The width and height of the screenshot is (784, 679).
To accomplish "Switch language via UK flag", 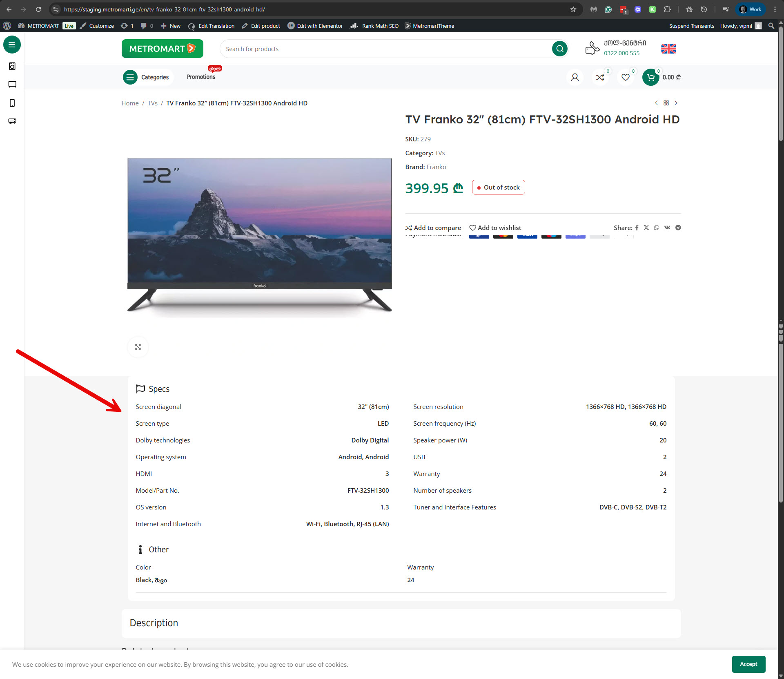I will tap(668, 49).
